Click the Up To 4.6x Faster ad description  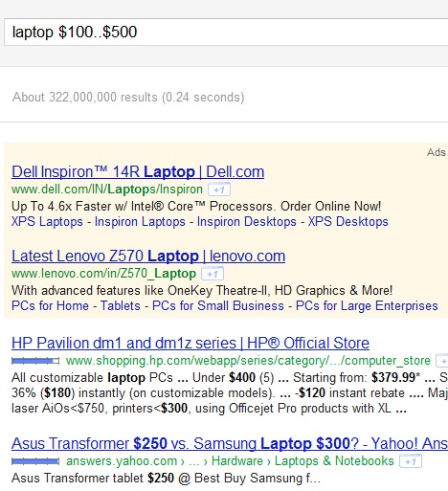(x=196, y=206)
